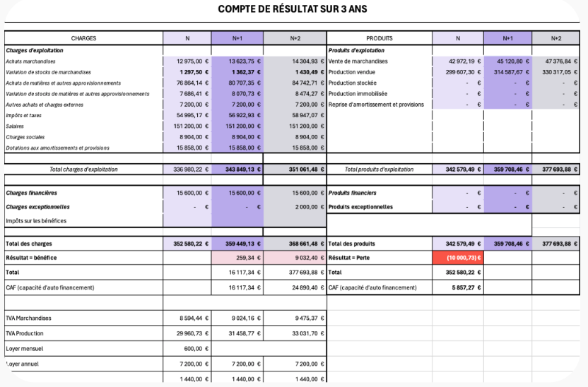Screen dimensions: 588x387
Task: Select the N+1 header beside CHARGES
Action: 237,38
